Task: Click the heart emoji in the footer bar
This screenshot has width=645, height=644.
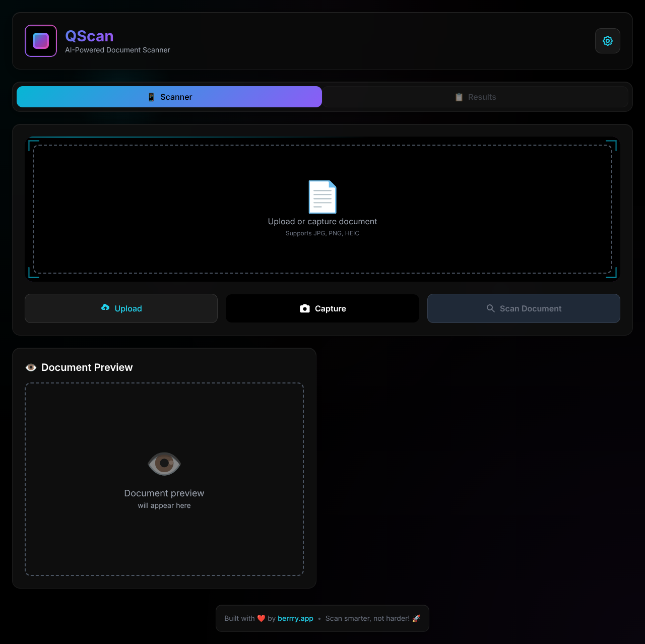Action: pyautogui.click(x=260, y=618)
